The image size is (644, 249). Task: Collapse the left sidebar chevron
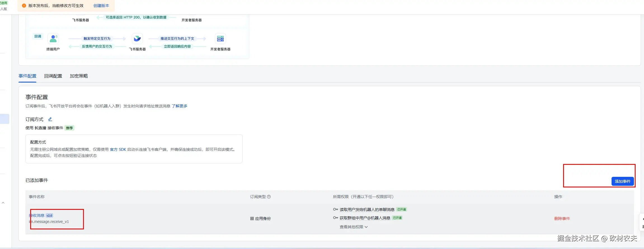[3, 203]
